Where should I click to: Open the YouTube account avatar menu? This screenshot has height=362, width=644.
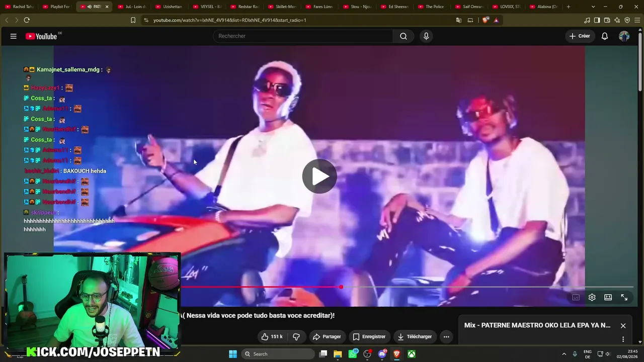(624, 36)
